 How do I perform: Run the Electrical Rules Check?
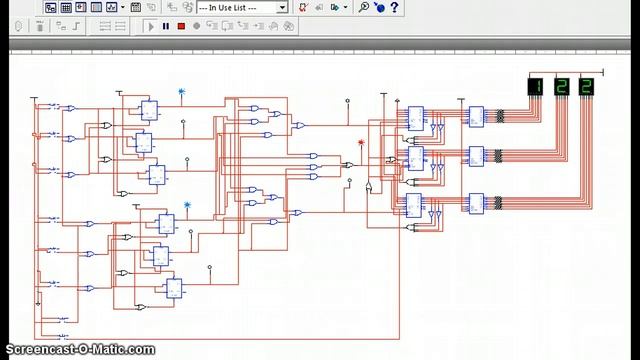coord(303,7)
